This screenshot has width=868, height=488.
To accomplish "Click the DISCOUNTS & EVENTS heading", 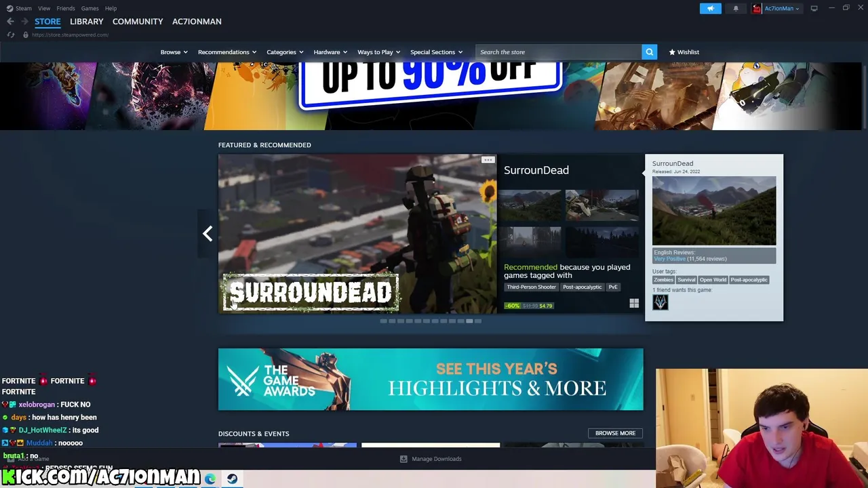I will click(254, 434).
